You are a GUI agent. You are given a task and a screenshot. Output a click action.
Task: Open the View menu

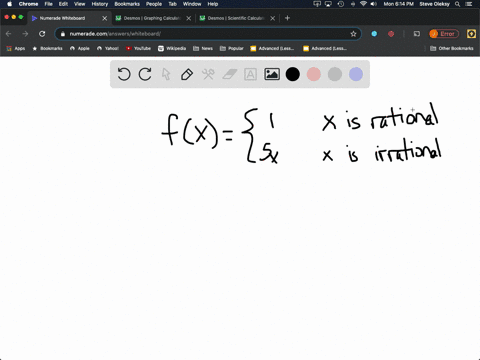(x=80, y=4)
